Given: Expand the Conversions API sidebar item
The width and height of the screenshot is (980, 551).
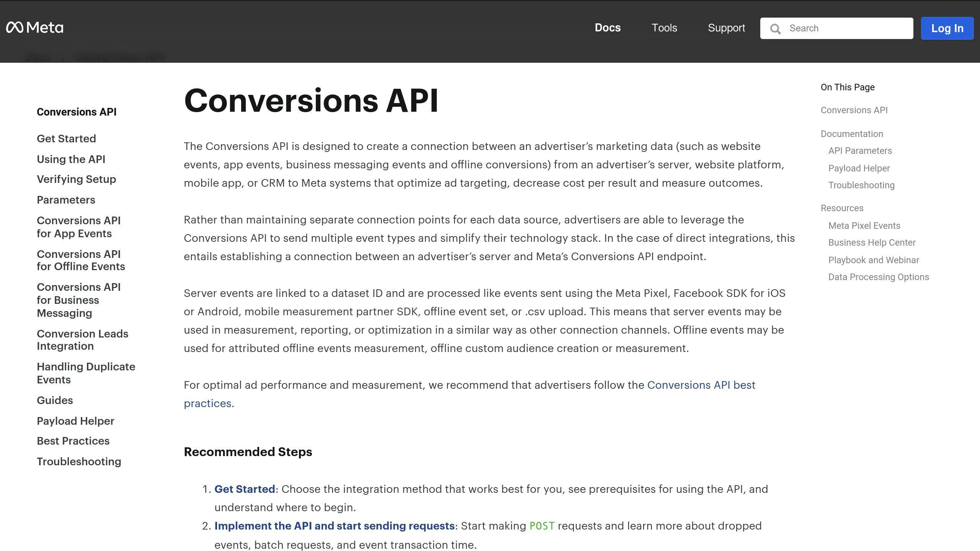Looking at the screenshot, I should [x=76, y=112].
